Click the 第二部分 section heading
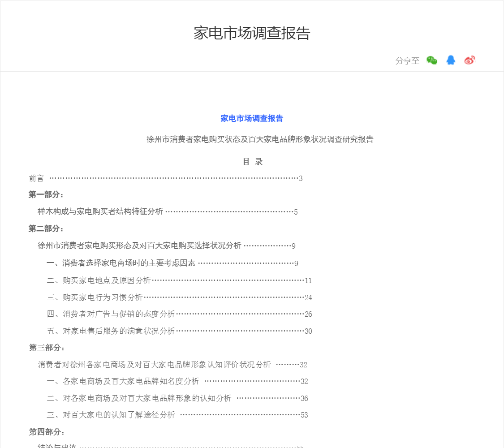Screen dimensions: 504x448 tap(46, 229)
